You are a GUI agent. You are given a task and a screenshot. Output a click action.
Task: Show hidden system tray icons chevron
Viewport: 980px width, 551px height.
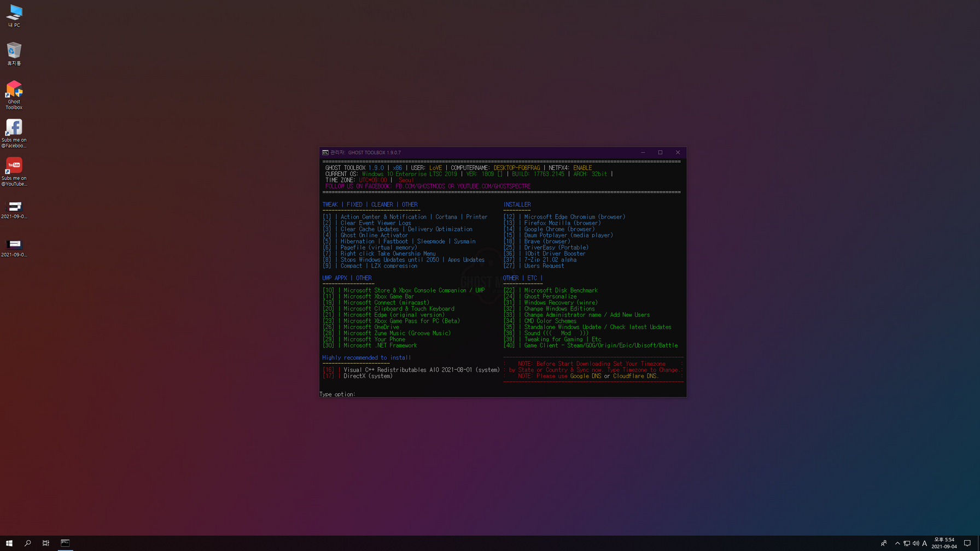[x=897, y=543]
